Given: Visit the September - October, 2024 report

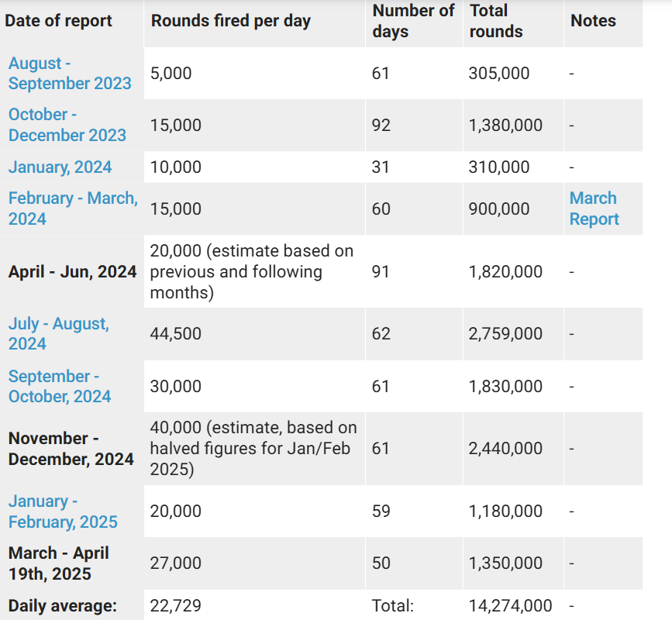Looking at the screenshot, I should [x=60, y=386].
